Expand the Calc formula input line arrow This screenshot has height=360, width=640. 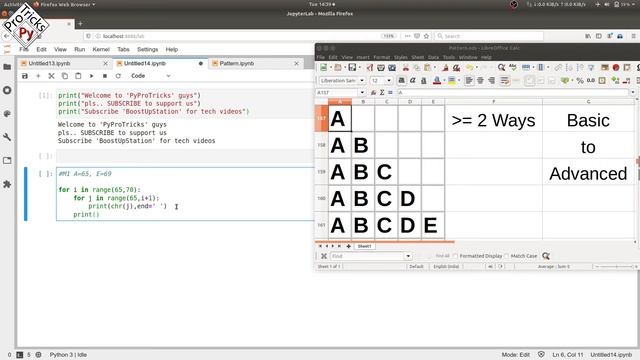coord(633,92)
